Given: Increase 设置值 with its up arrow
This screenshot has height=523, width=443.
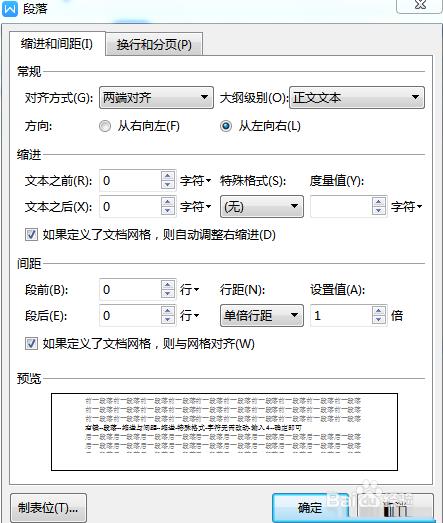Looking at the screenshot, I should [379, 311].
